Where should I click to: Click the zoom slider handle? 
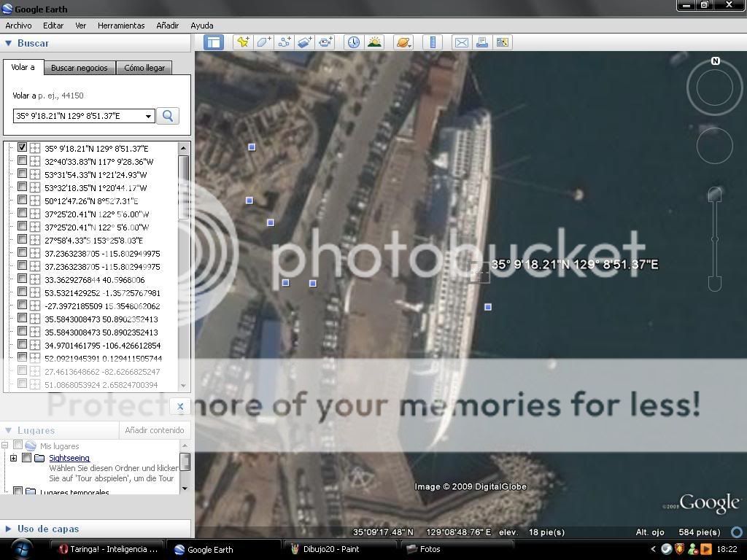[715, 239]
